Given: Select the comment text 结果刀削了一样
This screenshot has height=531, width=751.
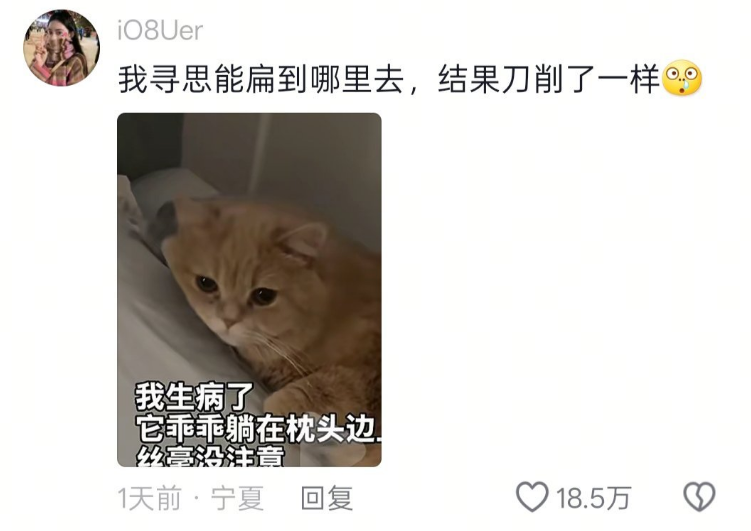Looking at the screenshot, I should 549,79.
